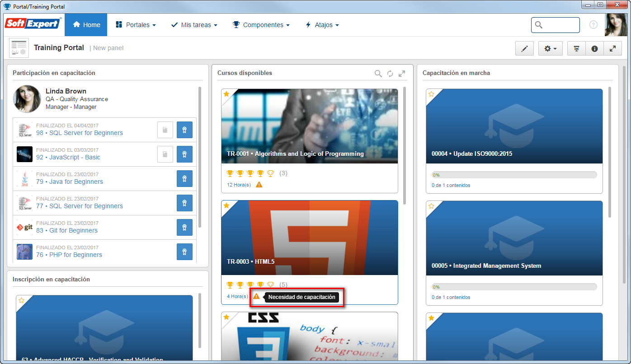
Task: Click trophy rating of HTML5 course
Action: [x=250, y=285]
